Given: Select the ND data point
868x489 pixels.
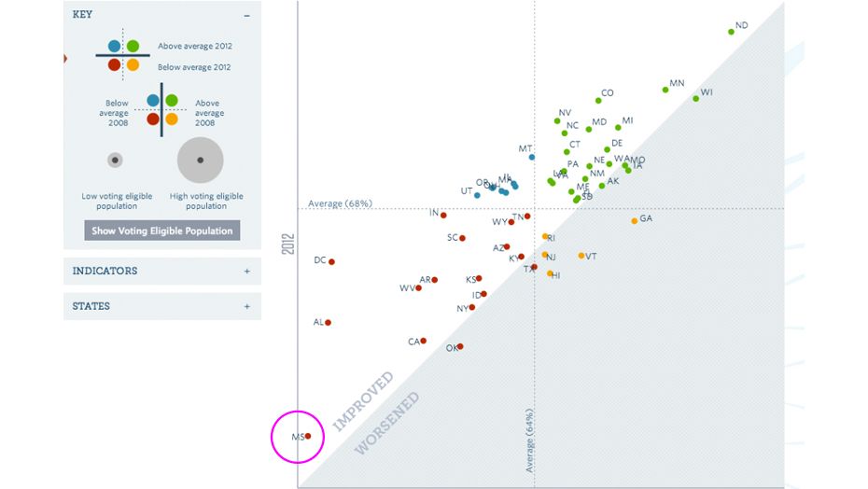Looking at the screenshot, I should 732,32.
